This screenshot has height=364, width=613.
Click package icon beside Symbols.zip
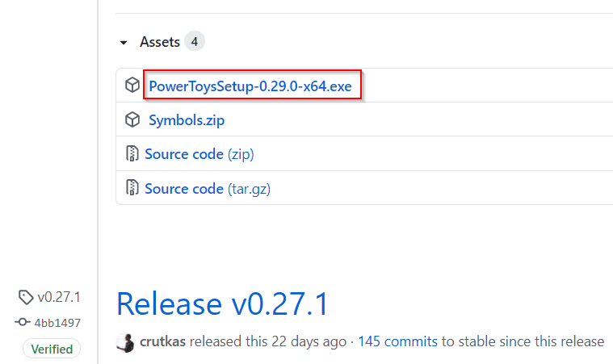point(132,119)
